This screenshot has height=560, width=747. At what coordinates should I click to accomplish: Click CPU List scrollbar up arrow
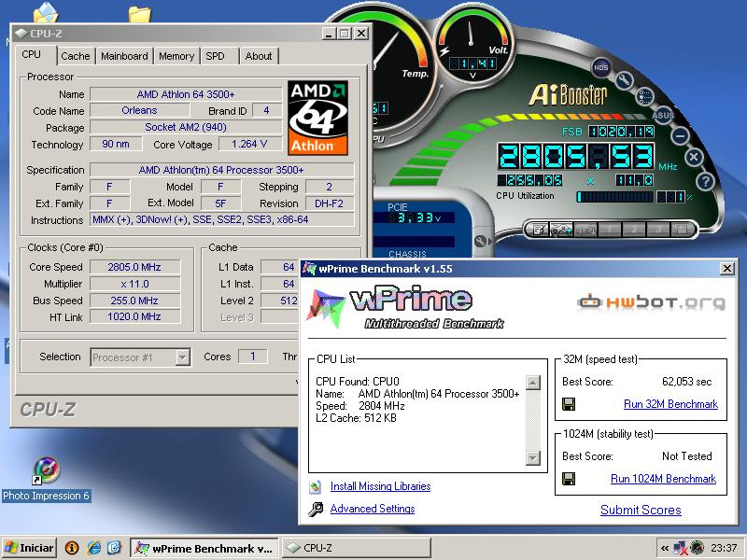[x=532, y=383]
